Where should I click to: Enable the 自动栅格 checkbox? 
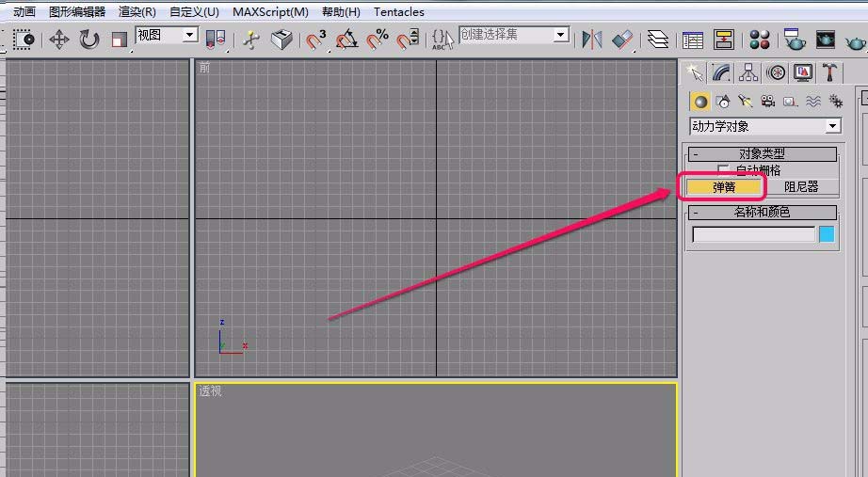click(723, 169)
